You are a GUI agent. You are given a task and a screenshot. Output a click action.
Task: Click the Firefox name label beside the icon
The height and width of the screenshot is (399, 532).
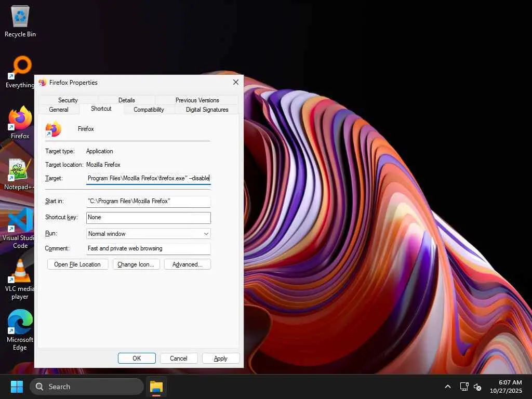click(86, 129)
